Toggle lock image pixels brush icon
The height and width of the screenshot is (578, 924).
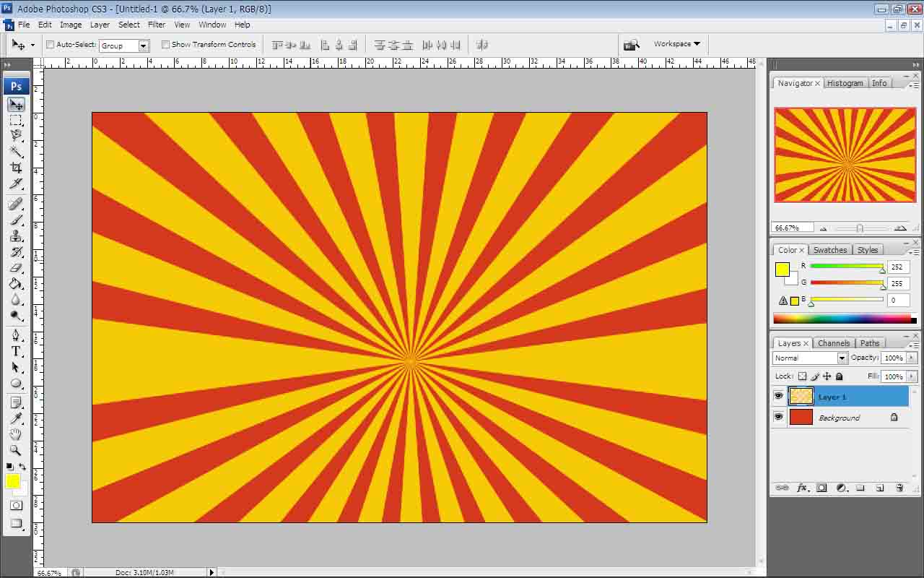[815, 376]
